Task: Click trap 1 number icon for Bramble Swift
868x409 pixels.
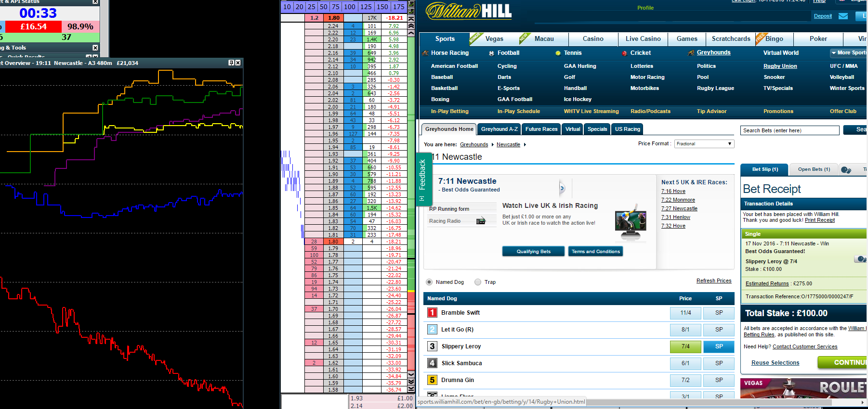Action: pyautogui.click(x=432, y=313)
